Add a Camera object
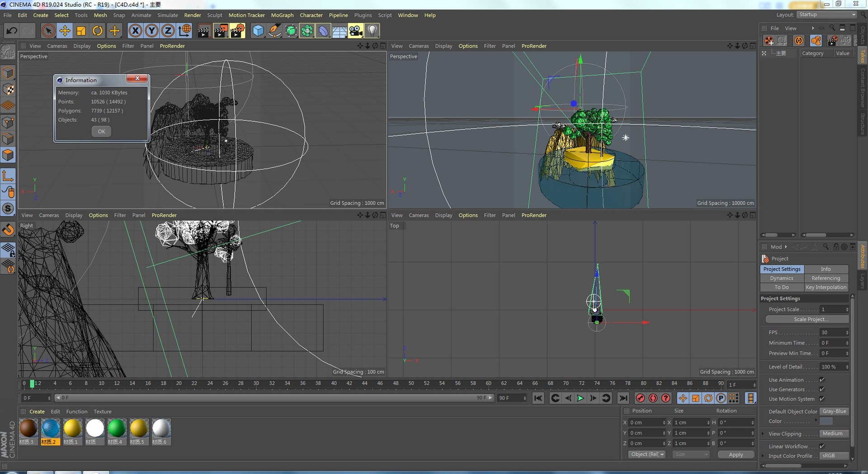868x474 pixels. pos(356,31)
